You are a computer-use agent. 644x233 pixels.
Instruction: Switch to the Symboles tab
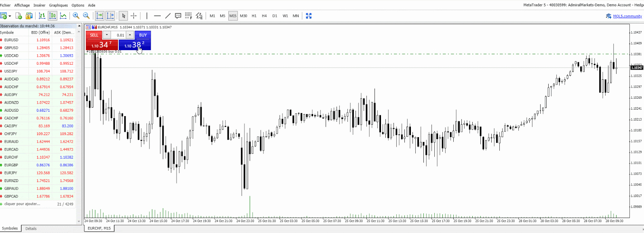pyautogui.click(x=10, y=228)
